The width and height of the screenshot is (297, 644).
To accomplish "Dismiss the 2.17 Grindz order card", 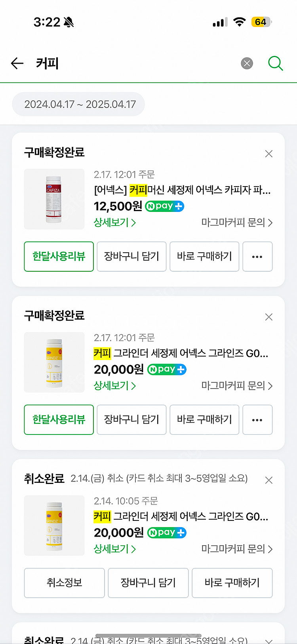I will pyautogui.click(x=269, y=317).
